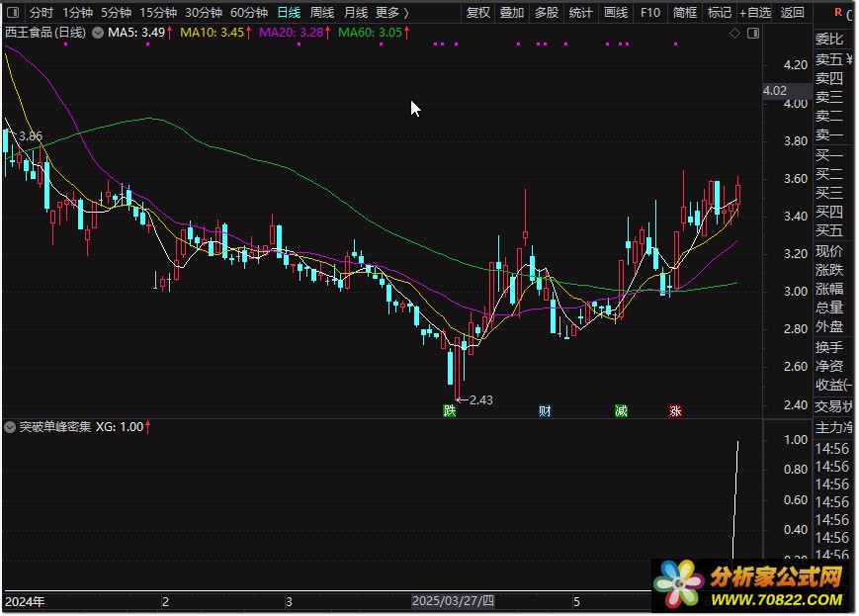Toggle the 简框 simple frame
The height and width of the screenshot is (616, 859).
pos(685,12)
